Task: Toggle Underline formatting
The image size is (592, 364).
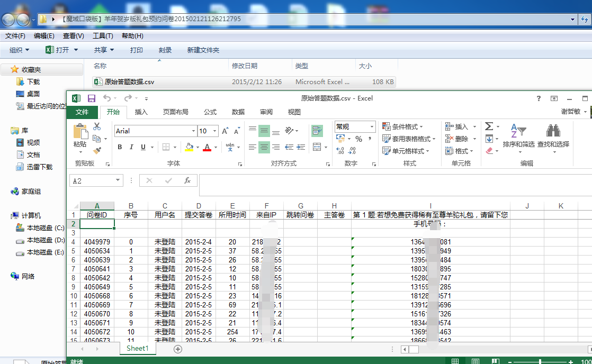Action: 143,147
